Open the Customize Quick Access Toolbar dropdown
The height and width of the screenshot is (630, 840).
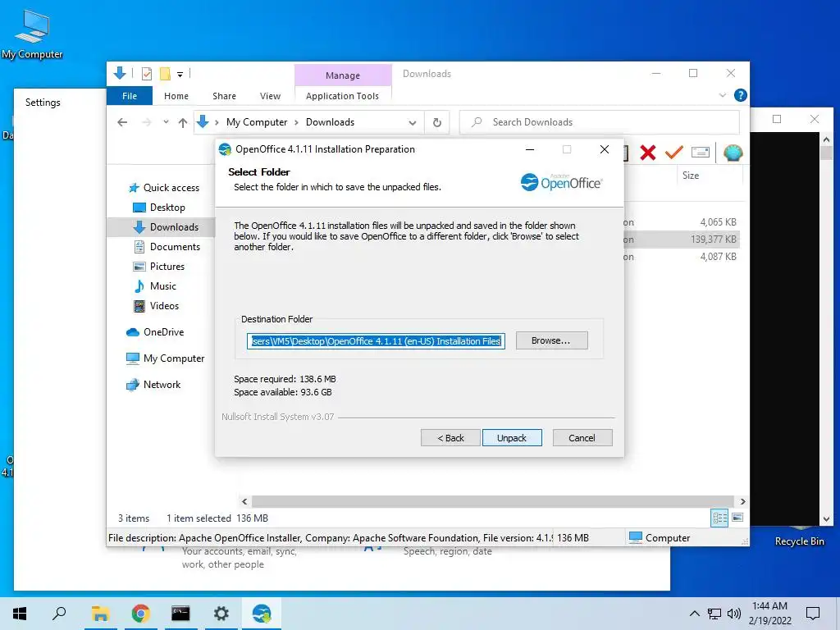point(180,75)
